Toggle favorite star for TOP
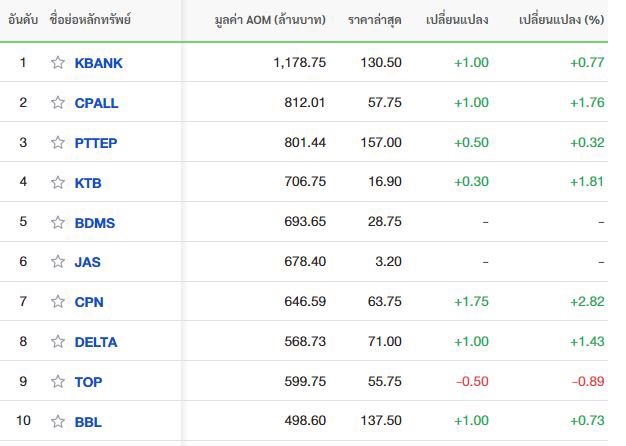 coord(58,381)
